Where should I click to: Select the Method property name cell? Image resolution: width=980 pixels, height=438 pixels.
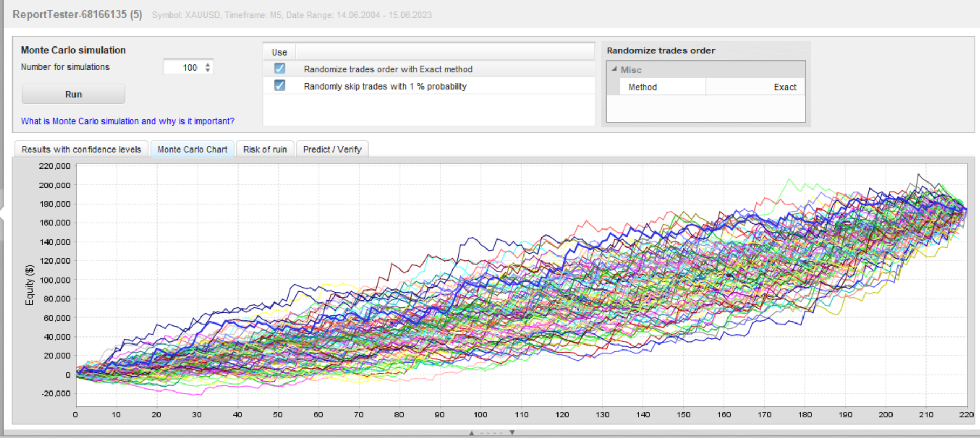(662, 87)
